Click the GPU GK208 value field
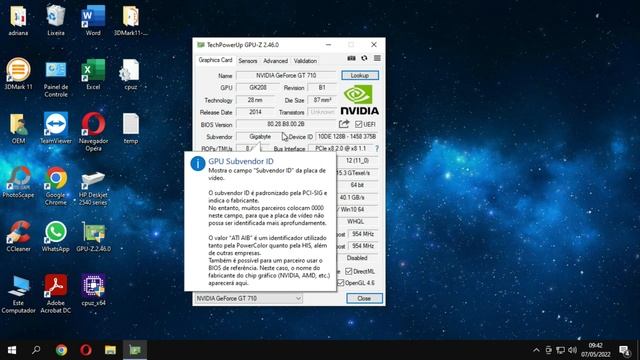Screen dimensions: 640x360 pyautogui.click(x=258, y=88)
